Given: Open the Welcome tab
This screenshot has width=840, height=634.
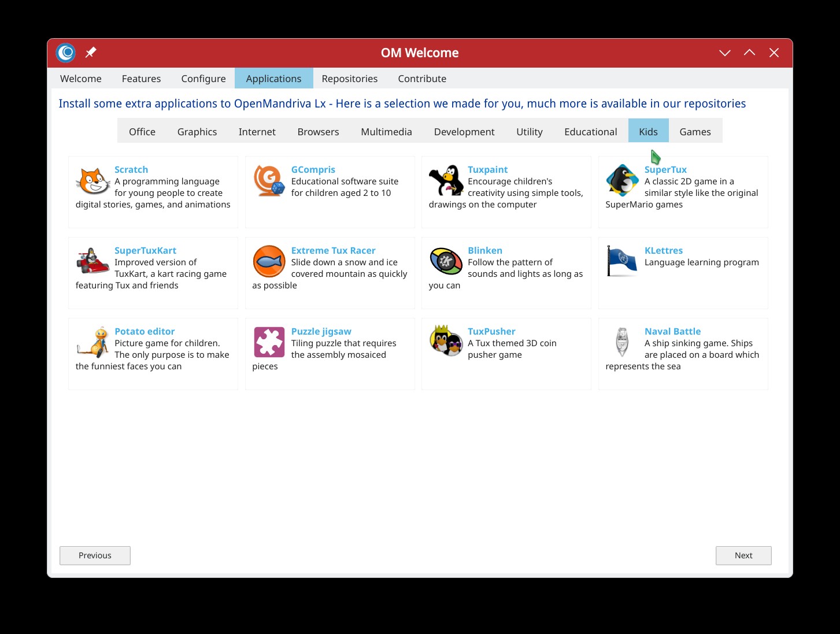Looking at the screenshot, I should coord(81,79).
